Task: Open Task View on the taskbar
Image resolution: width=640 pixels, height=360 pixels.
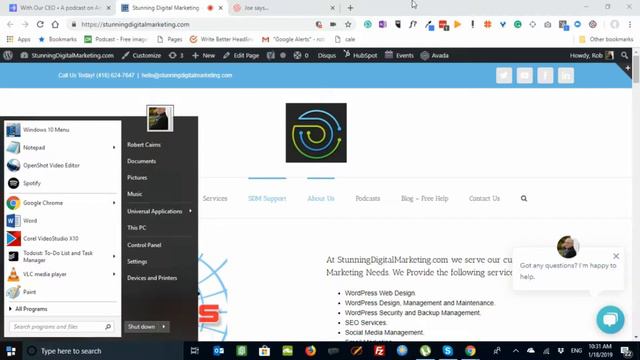Action: pyautogui.click(x=195, y=351)
